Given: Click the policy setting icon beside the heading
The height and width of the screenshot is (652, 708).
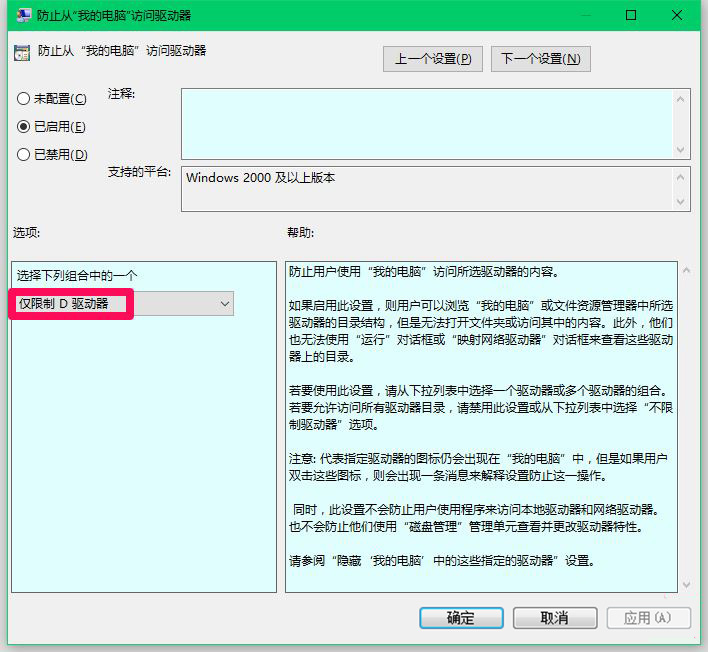Looking at the screenshot, I should pos(22,52).
